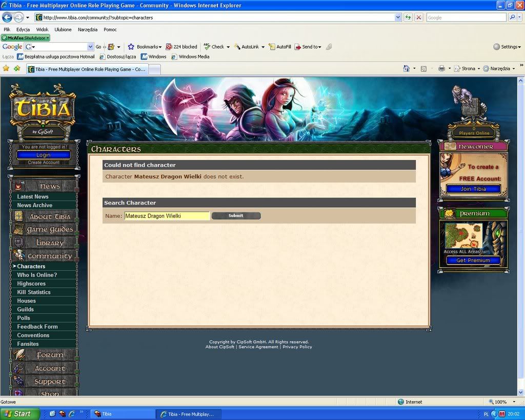Click the search magnifier icon
This screenshot has width=525, height=420.
pyautogui.click(x=512, y=17)
